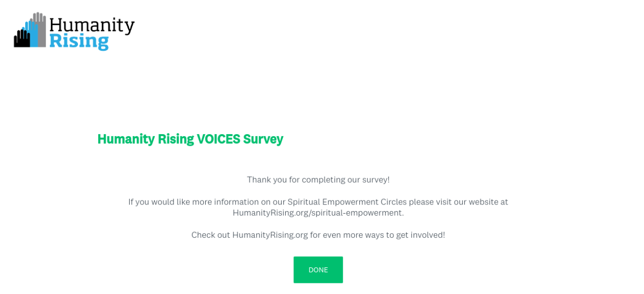
Task: Click the word VOICES in the title
Action: point(218,139)
